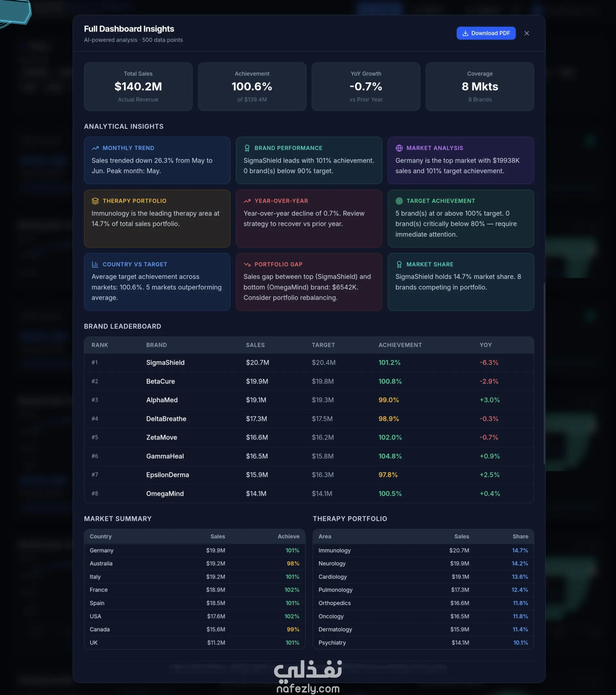616x695 pixels.
Task: Click the Share column header
Action: (x=520, y=536)
